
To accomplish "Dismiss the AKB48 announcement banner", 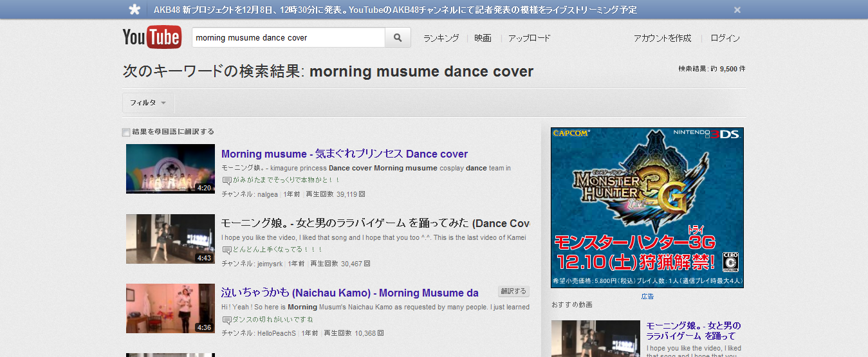I will click(x=737, y=10).
